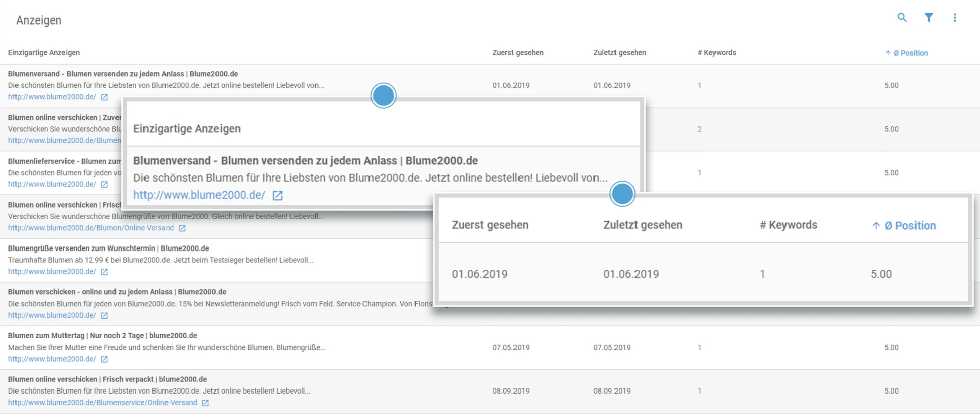The image size is (980, 414).
Task: Click keyword count 1 in Muttertag row
Action: [x=699, y=347]
